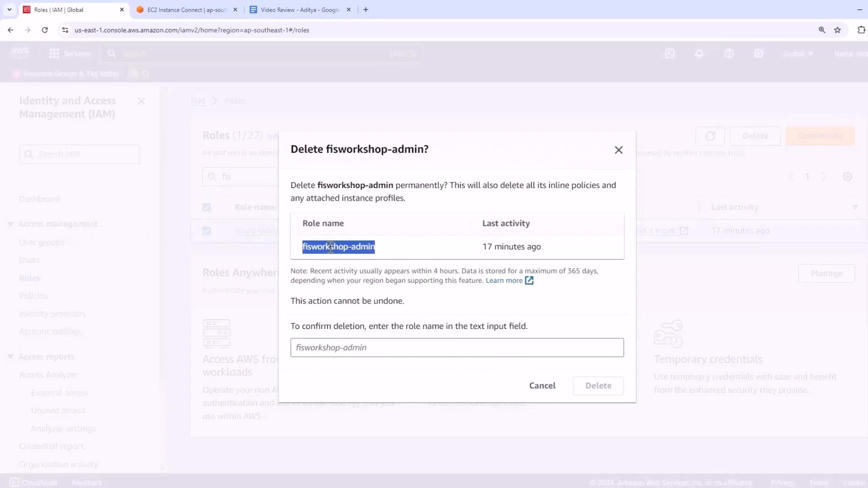868x488 pixels.
Task: Open the AWS settings gear icon
Action: coord(759,53)
